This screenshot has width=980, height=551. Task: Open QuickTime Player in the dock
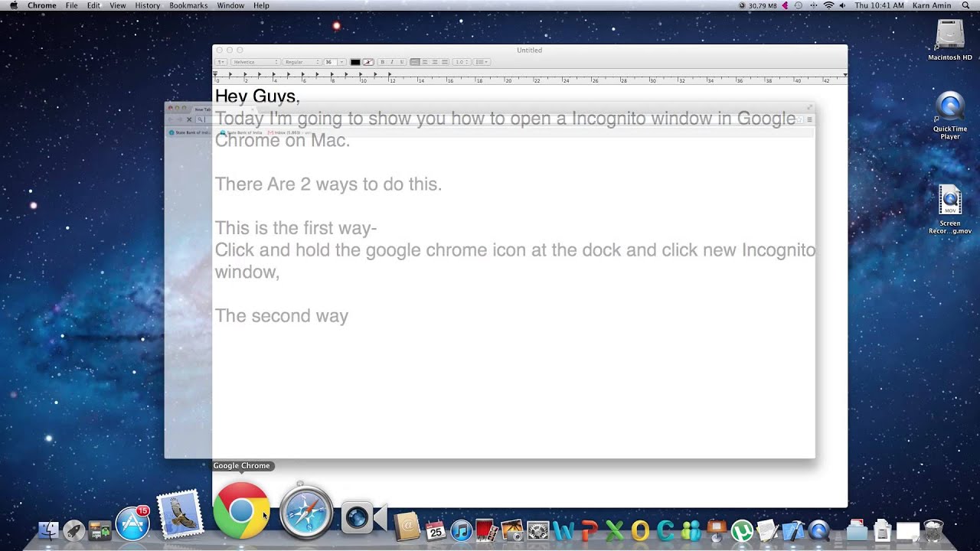(x=818, y=530)
